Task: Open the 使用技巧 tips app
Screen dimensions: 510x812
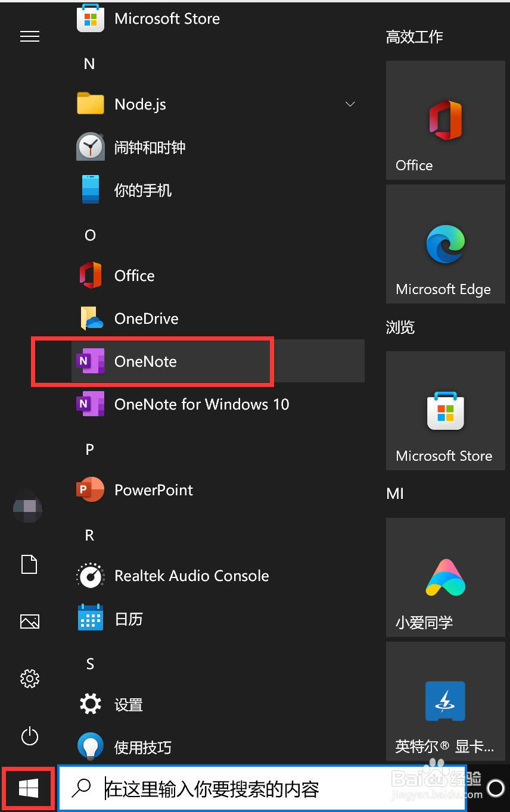Action: coord(218,747)
